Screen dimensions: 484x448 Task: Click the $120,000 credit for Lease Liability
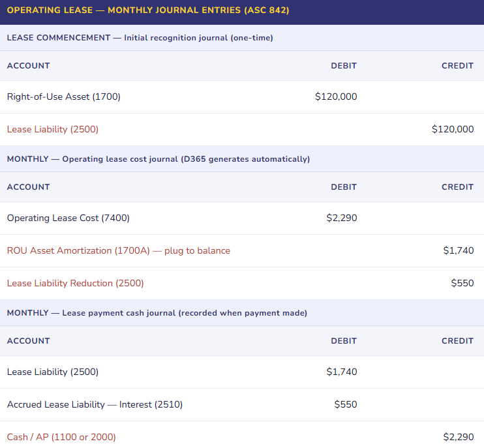click(453, 129)
